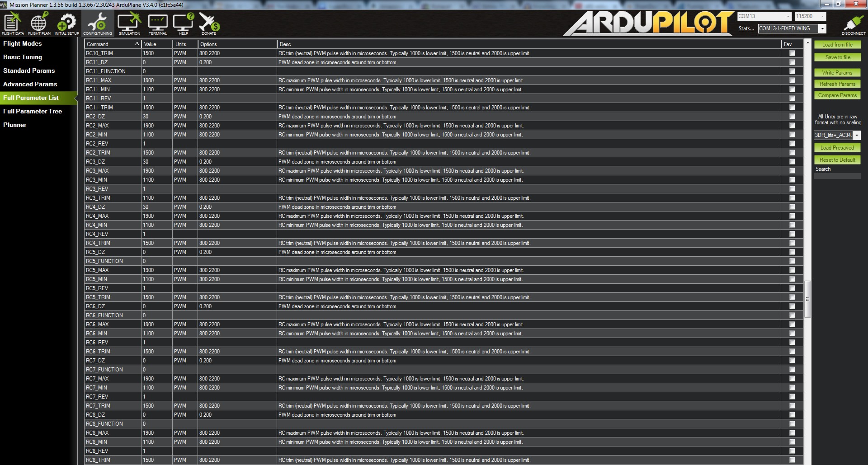Open the Simulation screen

click(x=129, y=24)
